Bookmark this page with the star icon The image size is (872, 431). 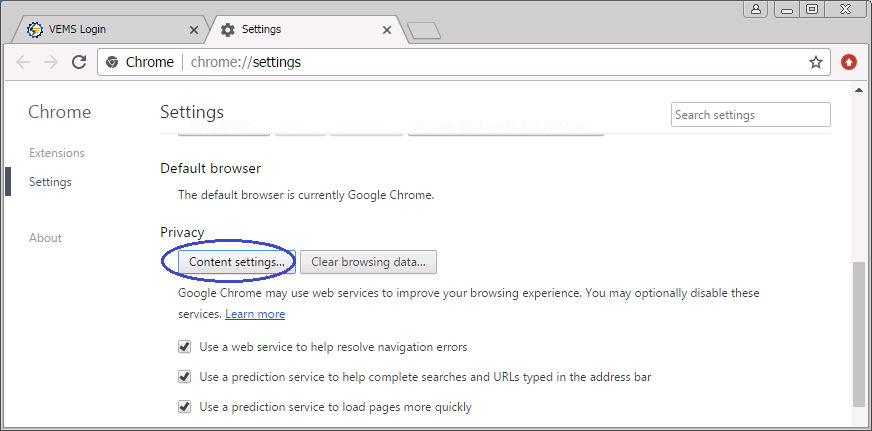coord(816,62)
